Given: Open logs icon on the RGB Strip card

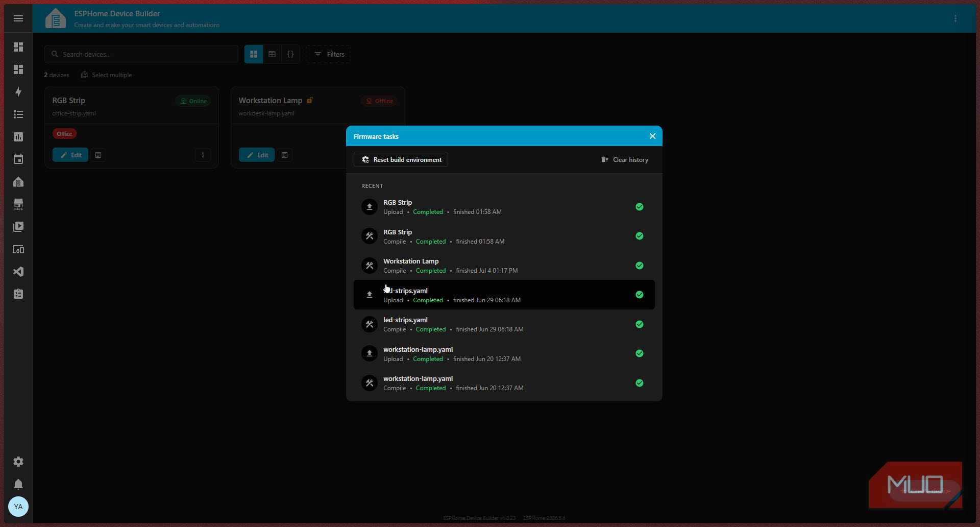Looking at the screenshot, I should (99, 155).
